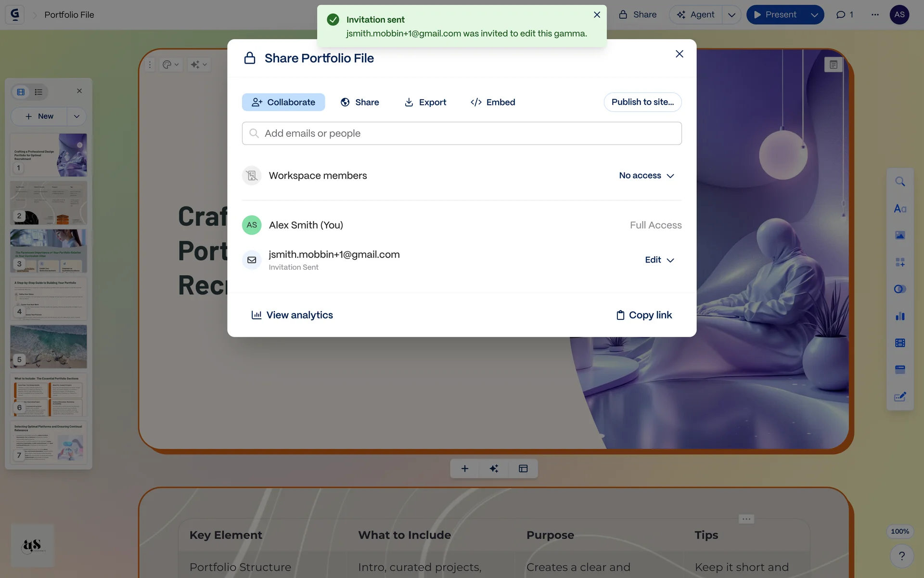Switch to the Embed tab
Image resolution: width=924 pixels, height=578 pixels.
493,102
